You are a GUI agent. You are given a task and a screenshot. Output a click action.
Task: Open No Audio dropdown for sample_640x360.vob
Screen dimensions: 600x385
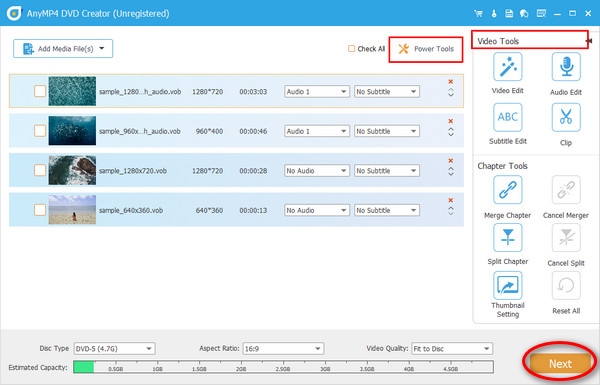click(316, 210)
